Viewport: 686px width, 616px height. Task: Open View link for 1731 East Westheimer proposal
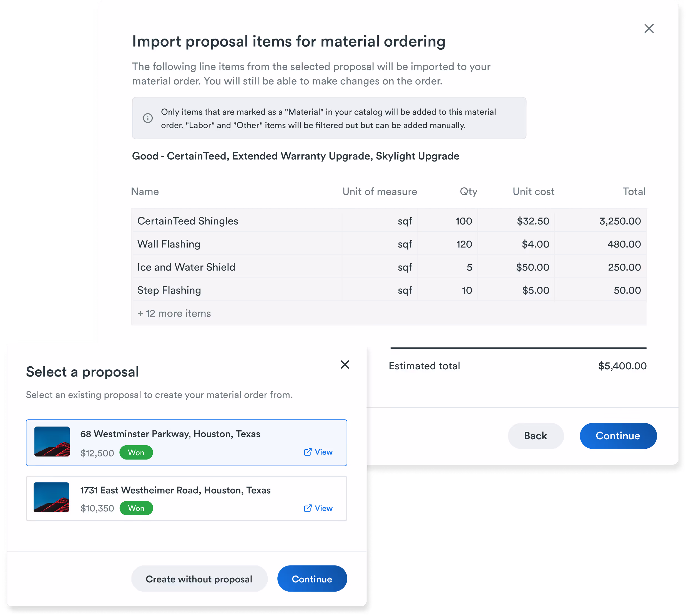click(323, 508)
